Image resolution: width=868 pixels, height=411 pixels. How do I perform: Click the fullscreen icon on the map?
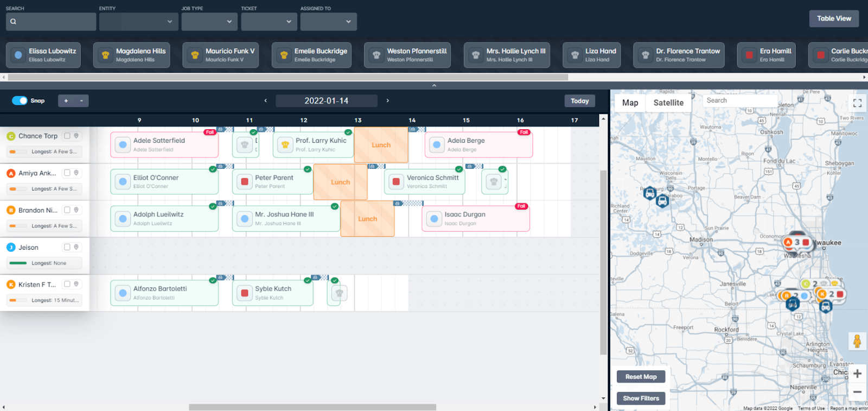(857, 103)
